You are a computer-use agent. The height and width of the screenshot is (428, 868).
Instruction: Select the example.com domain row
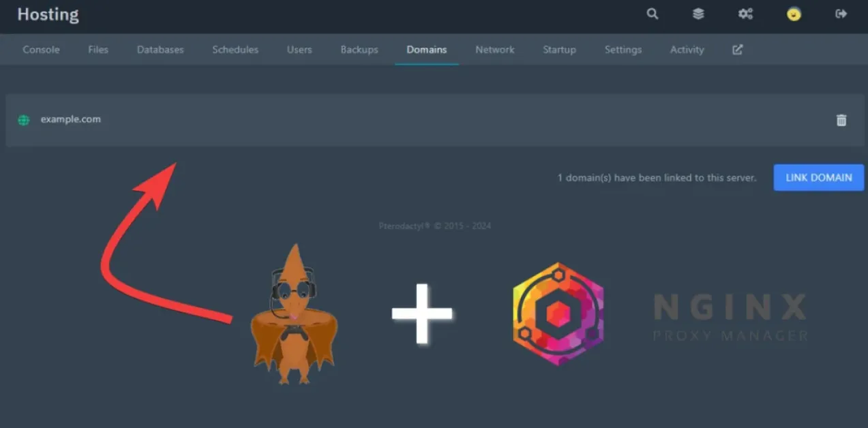409,120
